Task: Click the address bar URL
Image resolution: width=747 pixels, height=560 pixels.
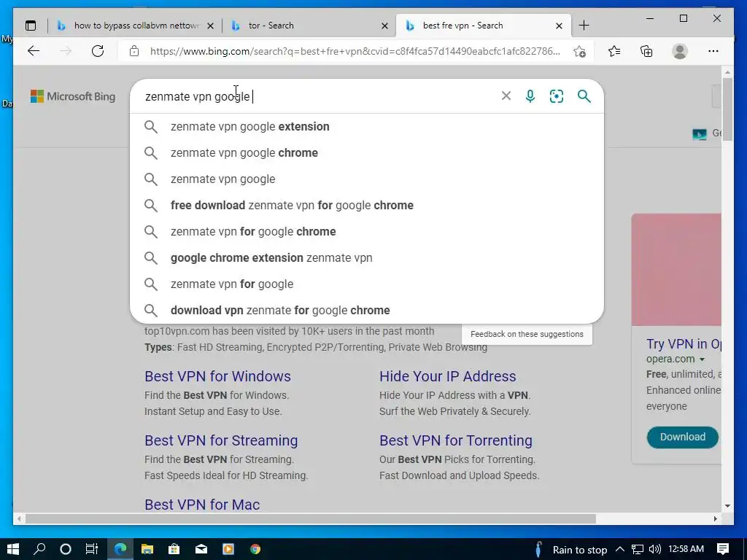Action: [355, 51]
